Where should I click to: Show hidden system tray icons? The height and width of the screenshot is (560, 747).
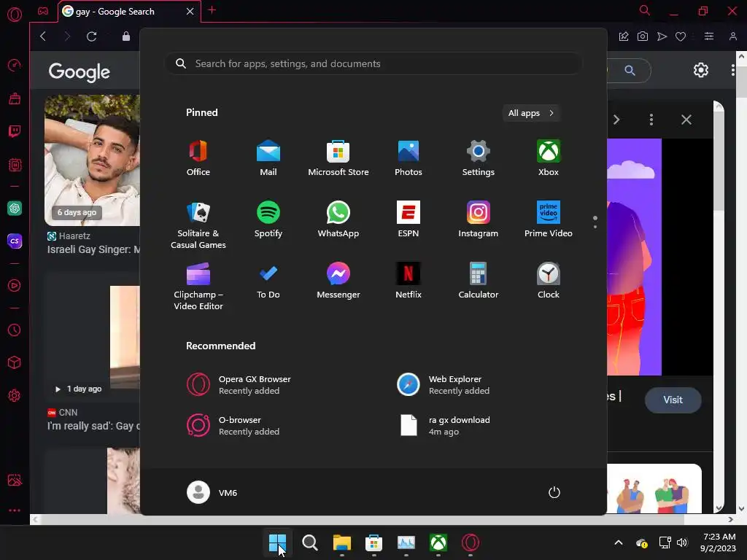(x=619, y=542)
